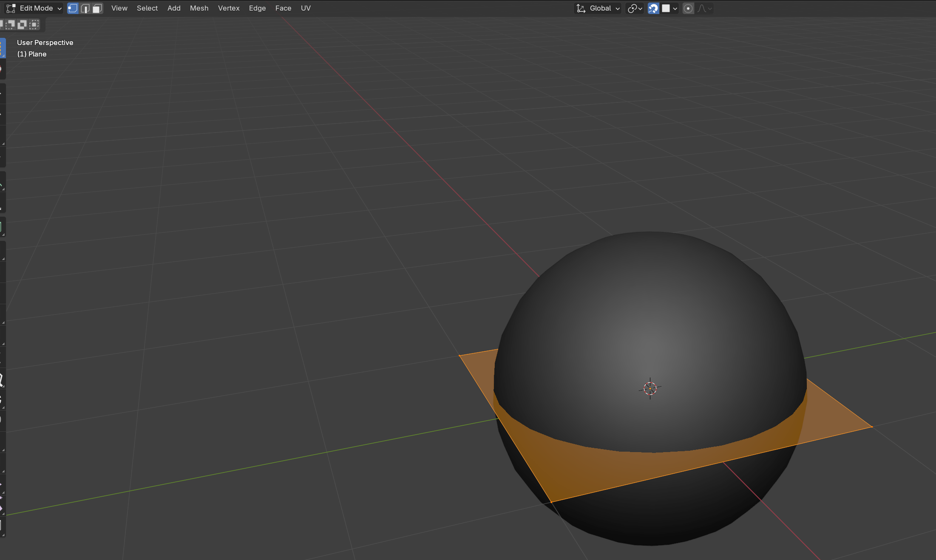The height and width of the screenshot is (560, 936).
Task: Switch to vertex select mode
Action: click(73, 8)
